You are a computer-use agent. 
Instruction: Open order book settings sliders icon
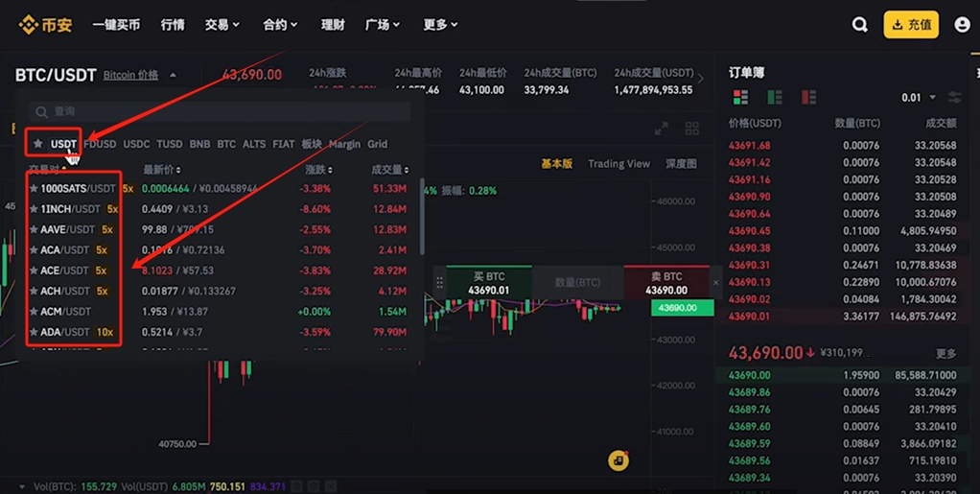pyautogui.click(x=954, y=98)
